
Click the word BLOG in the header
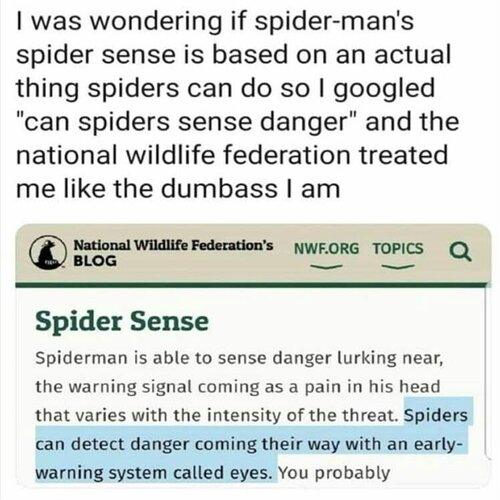pyautogui.click(x=95, y=261)
